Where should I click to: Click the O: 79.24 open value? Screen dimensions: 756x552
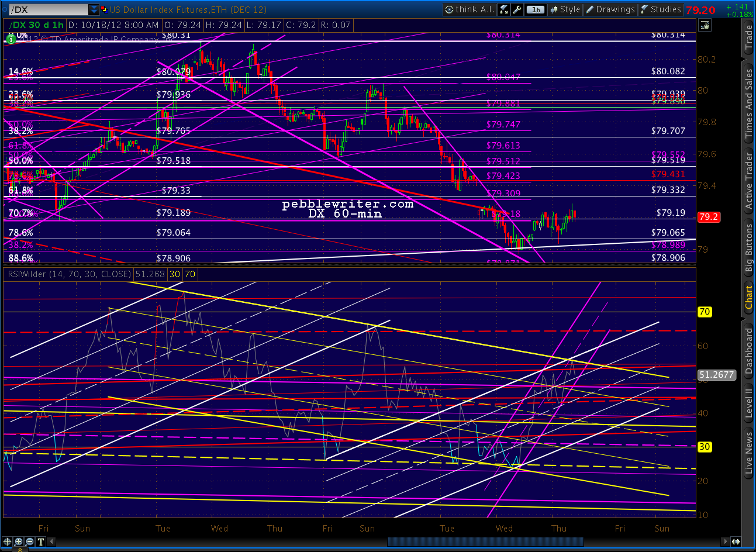183,25
